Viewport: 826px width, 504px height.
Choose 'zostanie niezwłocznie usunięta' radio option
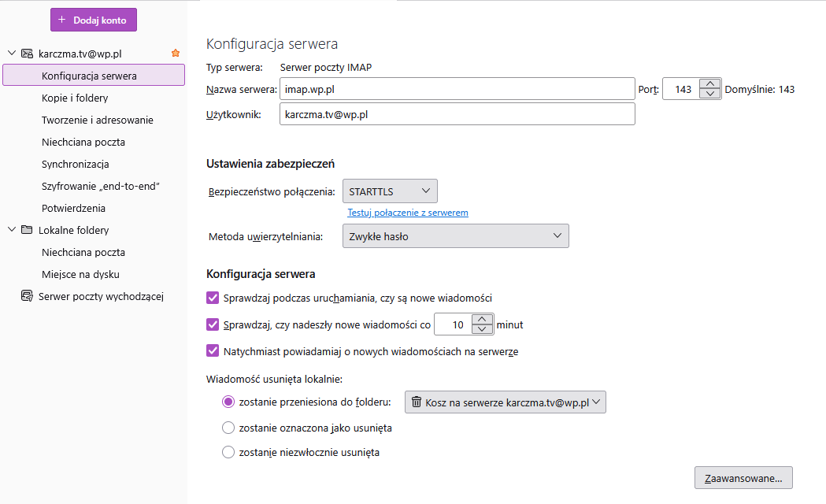click(228, 452)
